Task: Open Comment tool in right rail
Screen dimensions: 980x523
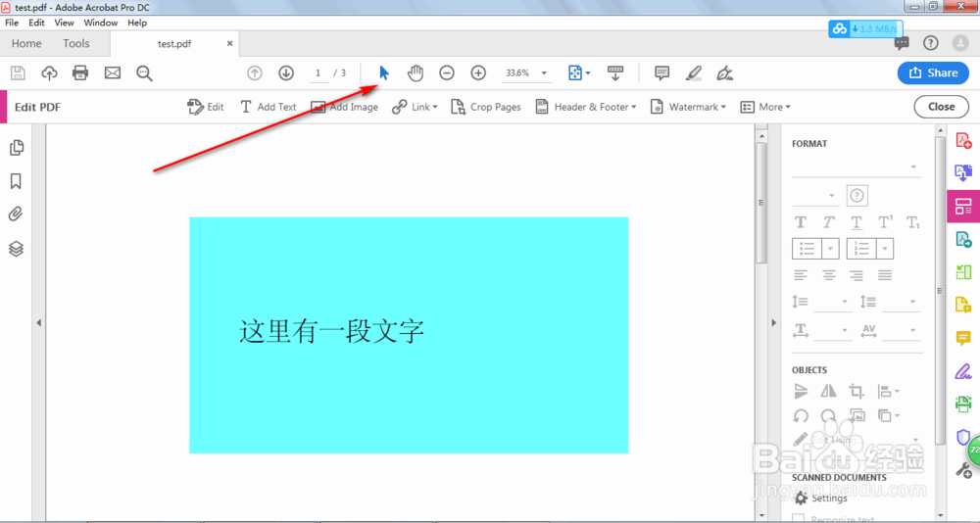Action: click(x=963, y=338)
